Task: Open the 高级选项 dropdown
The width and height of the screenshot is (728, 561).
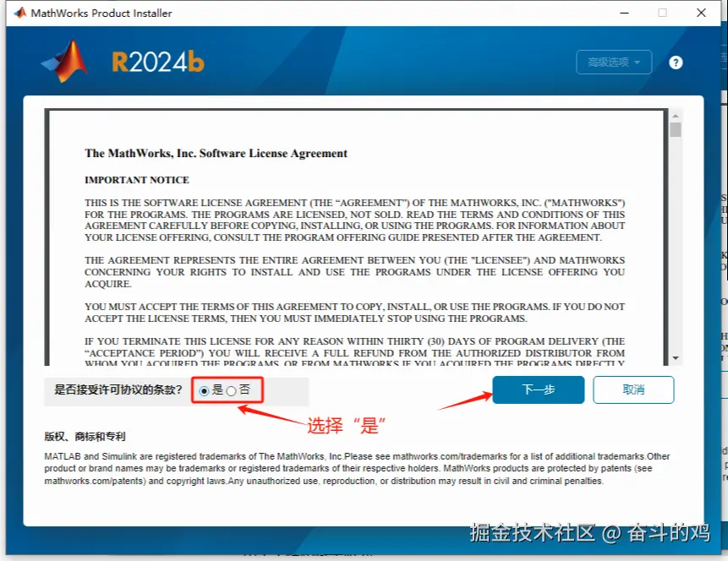Action: [614, 63]
